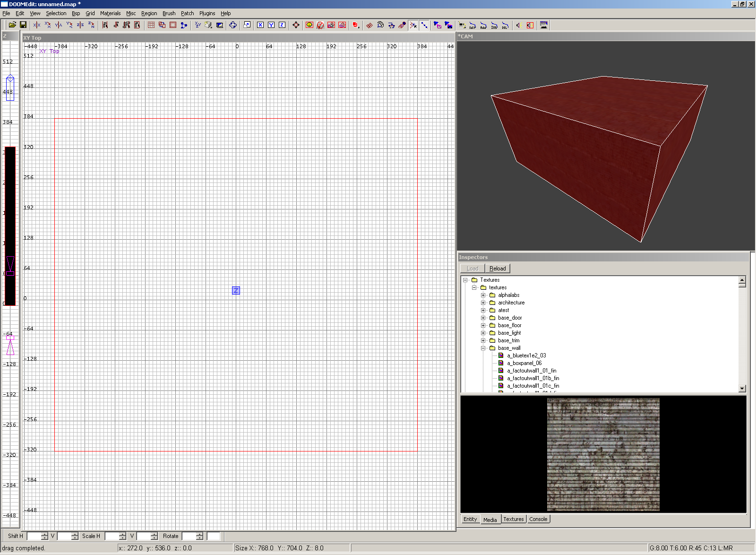Expand the base_floor texture folder

pos(483,325)
